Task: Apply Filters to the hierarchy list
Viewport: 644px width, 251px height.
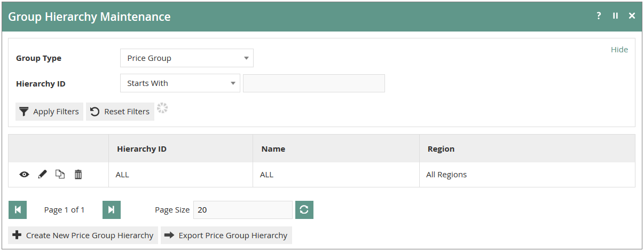Action: click(49, 112)
